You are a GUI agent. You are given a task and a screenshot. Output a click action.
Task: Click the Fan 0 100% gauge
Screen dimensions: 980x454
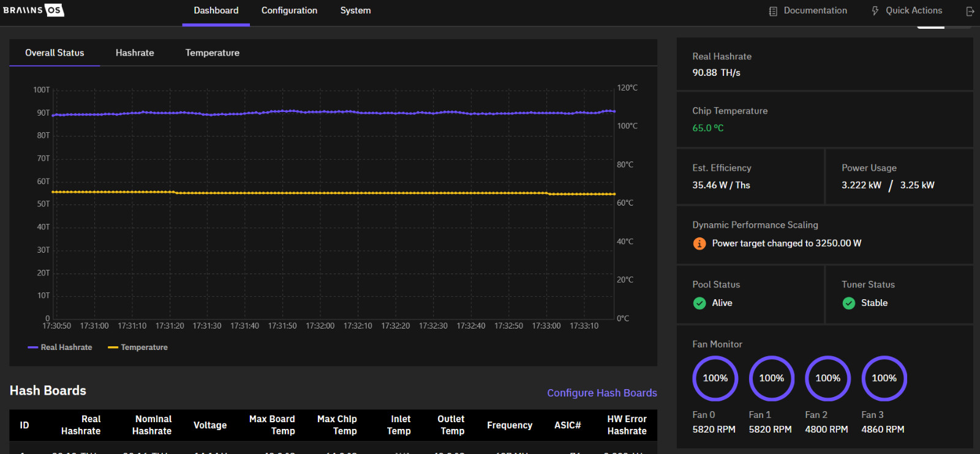point(715,378)
